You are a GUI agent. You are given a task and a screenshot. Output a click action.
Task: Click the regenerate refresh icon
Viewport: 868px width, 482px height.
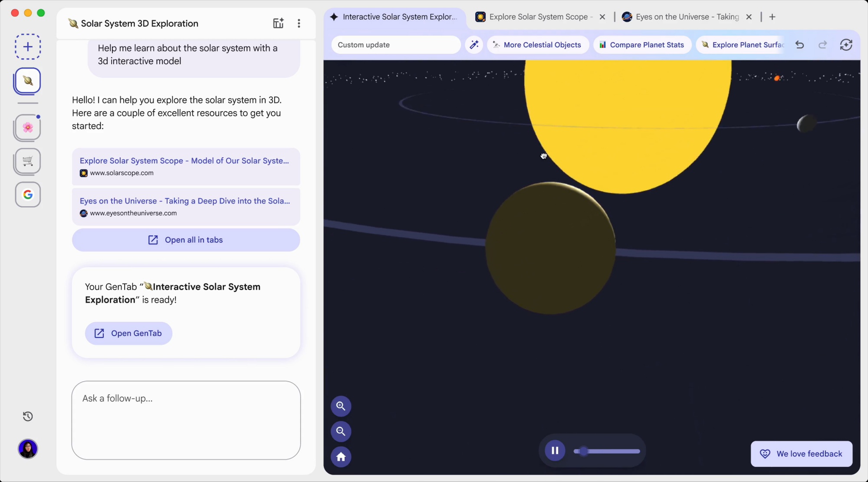846,45
